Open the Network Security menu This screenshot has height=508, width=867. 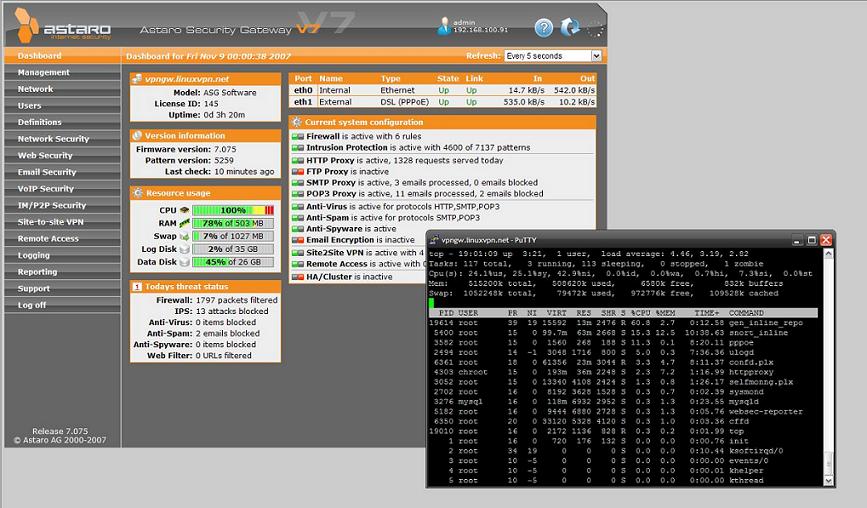[62, 139]
